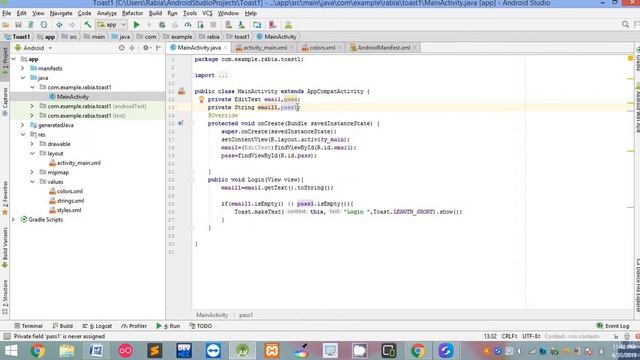
Task: Run the app with green play icon
Action: coord(137,25)
